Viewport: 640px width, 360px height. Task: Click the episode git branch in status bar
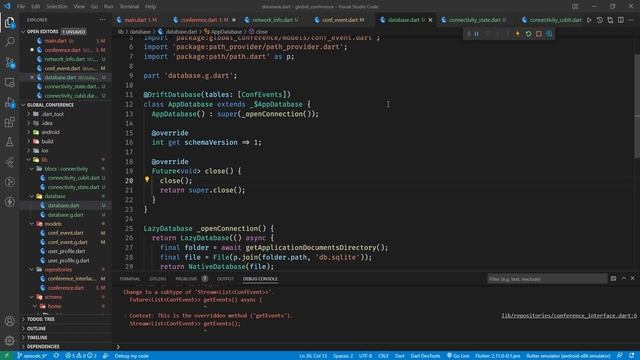[x=32, y=356]
